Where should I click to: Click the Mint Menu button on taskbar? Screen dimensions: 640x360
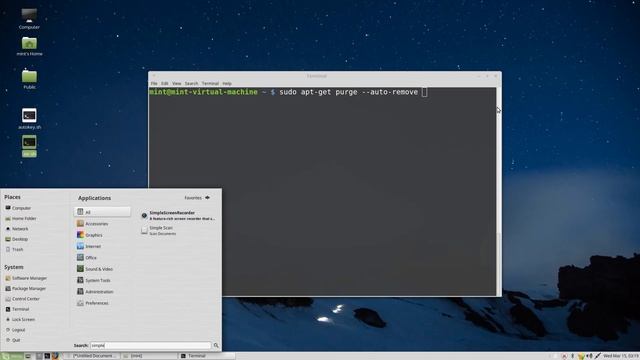12,356
